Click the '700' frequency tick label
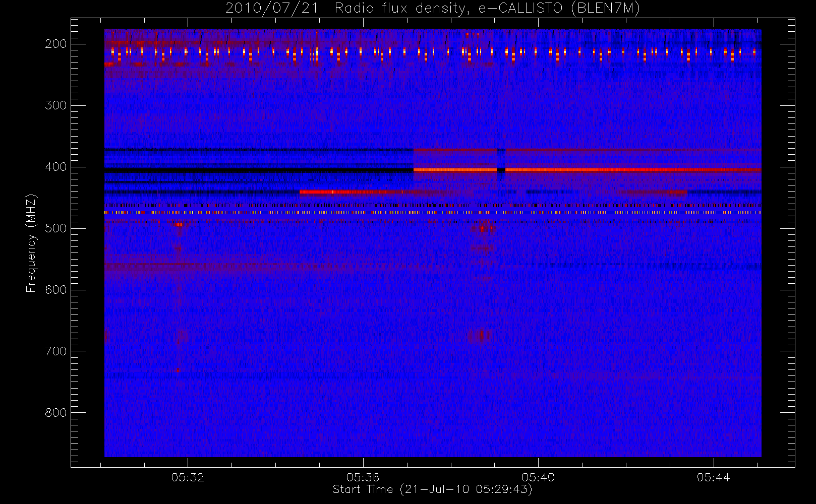Image resolution: width=816 pixels, height=504 pixels. [56, 351]
